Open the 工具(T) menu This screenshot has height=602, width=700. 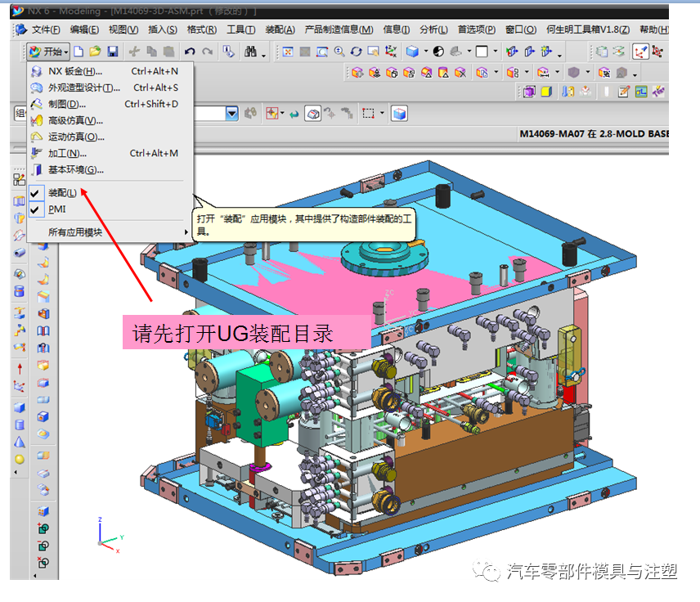(x=241, y=30)
